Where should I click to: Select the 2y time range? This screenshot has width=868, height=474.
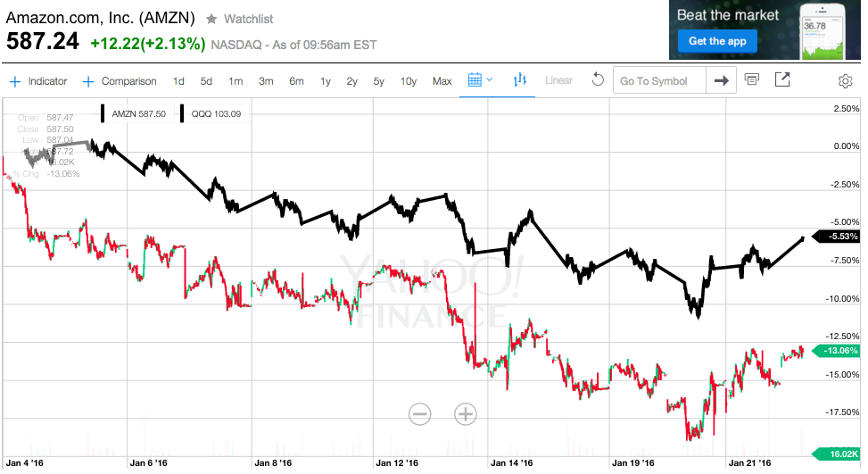352,81
